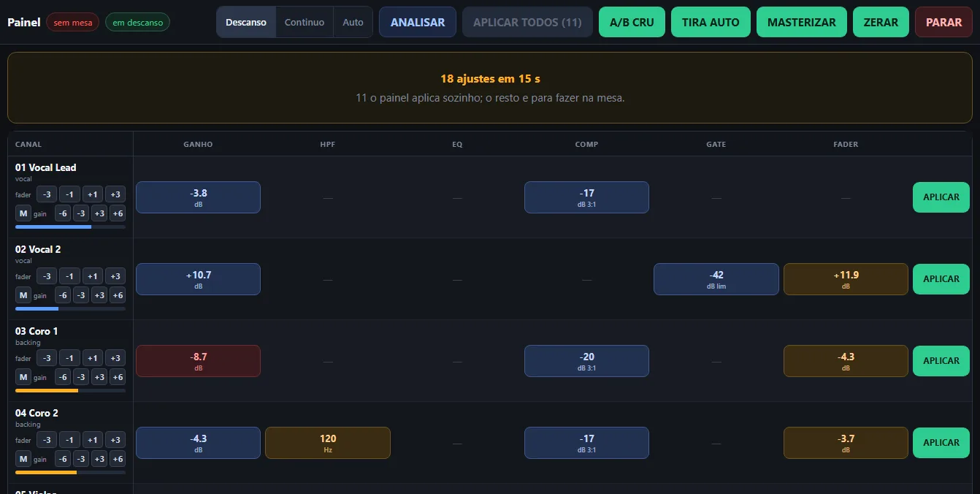This screenshot has height=494, width=980.
Task: Raise Coro 1 fader by 3
Action: tap(115, 358)
